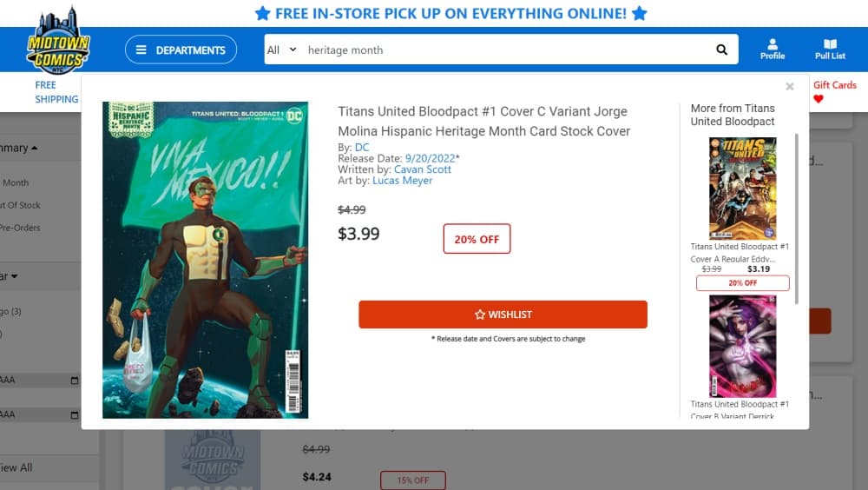
Task: Close the product popup with X
Action: point(790,87)
